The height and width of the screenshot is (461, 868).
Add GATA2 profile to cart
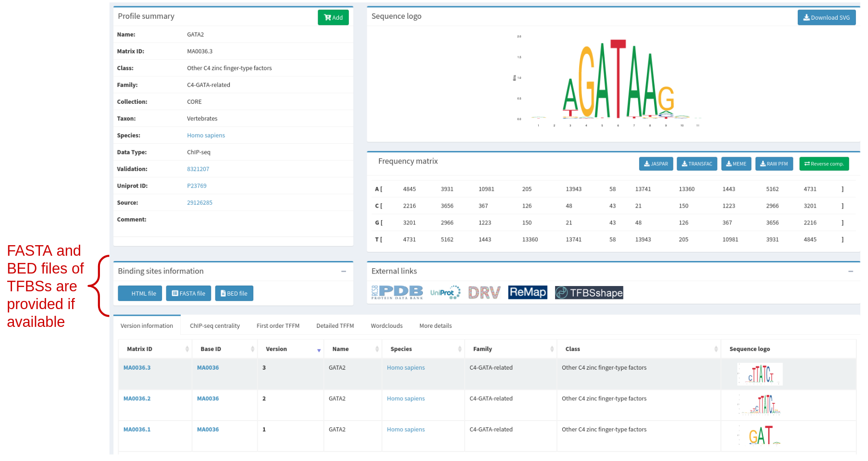(333, 18)
